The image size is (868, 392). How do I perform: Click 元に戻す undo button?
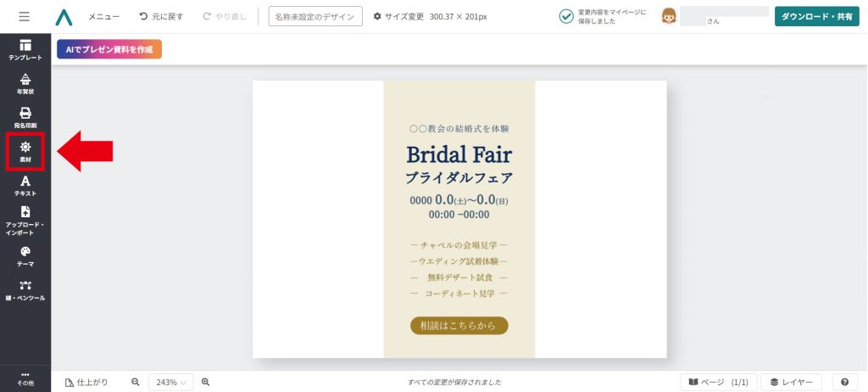(x=161, y=17)
